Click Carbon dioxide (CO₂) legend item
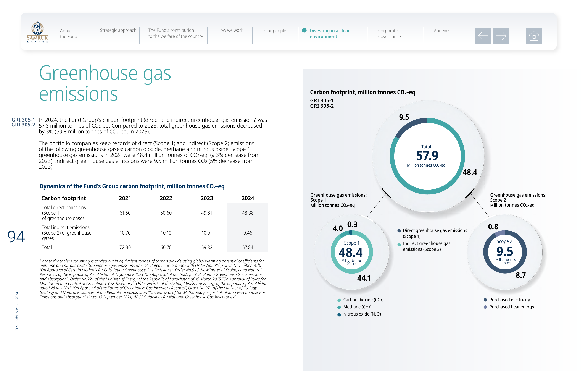 coord(360,300)
